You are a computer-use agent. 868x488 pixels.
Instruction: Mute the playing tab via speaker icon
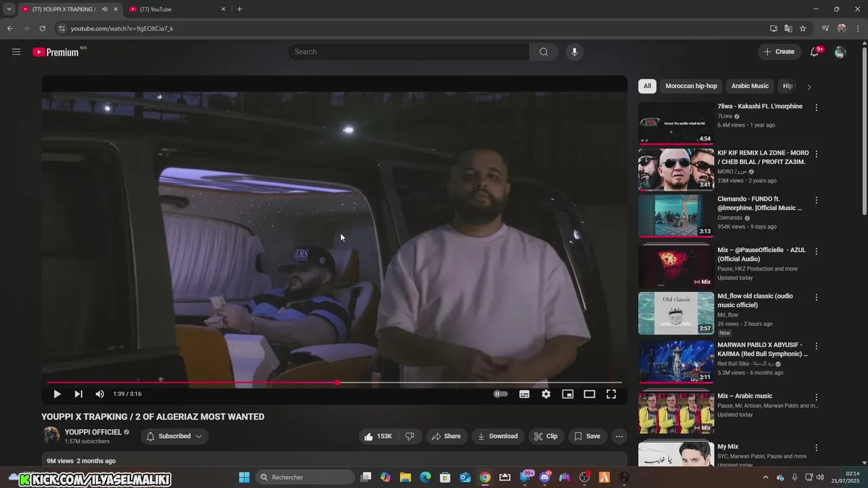[104, 9]
